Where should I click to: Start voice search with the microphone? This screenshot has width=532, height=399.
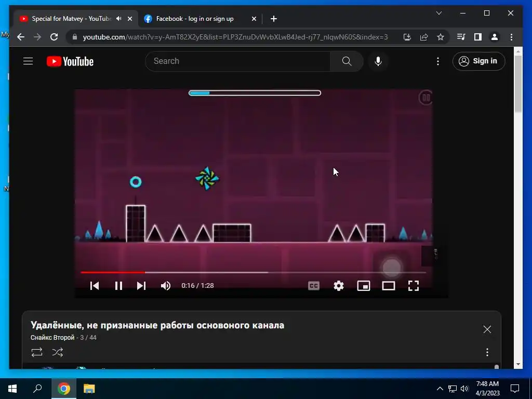pyautogui.click(x=378, y=61)
